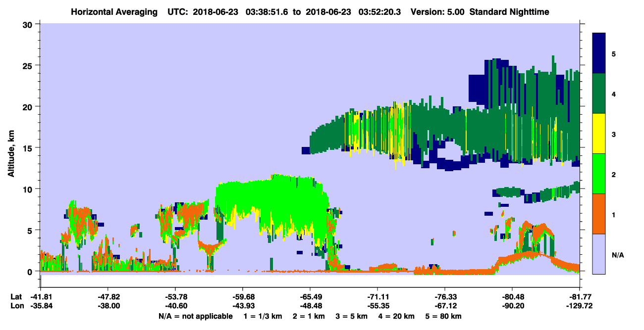Click the legend text '2 = 1 km'
The width and height of the screenshot is (644, 330).
310,316
